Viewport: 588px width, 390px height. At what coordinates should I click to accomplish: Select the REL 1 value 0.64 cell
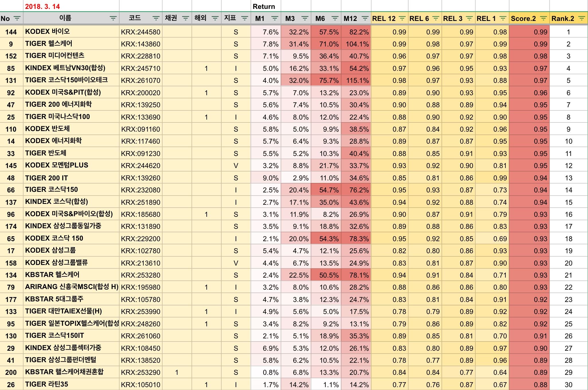(x=492, y=372)
